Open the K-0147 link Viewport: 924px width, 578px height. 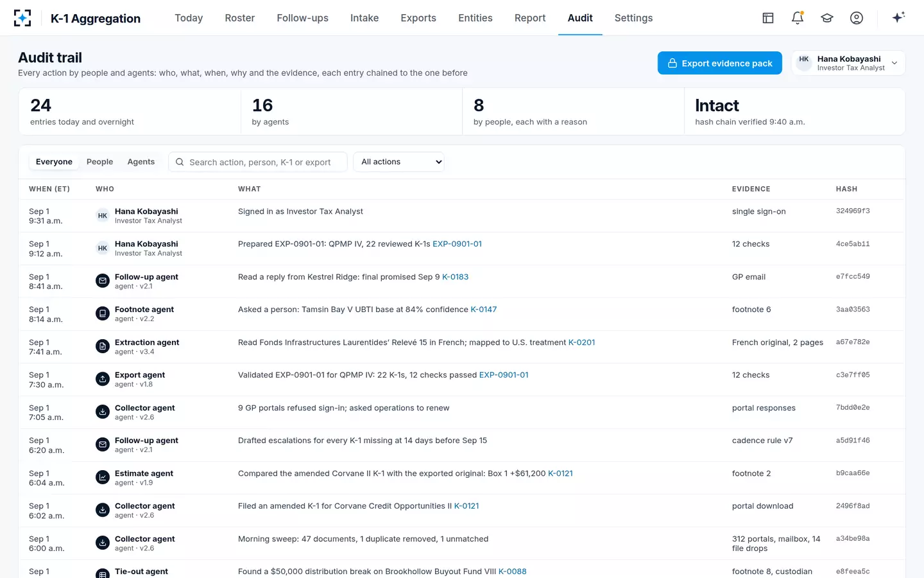pos(484,310)
